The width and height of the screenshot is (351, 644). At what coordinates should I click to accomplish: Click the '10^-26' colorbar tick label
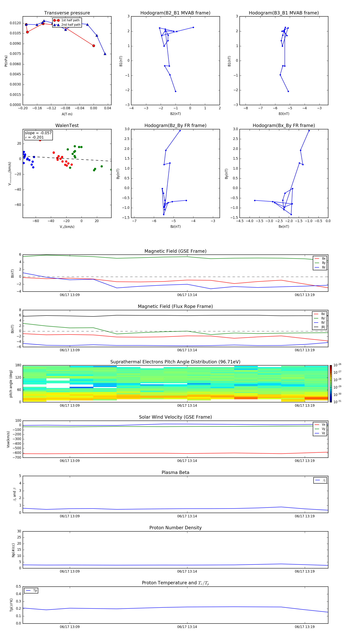(337, 365)
